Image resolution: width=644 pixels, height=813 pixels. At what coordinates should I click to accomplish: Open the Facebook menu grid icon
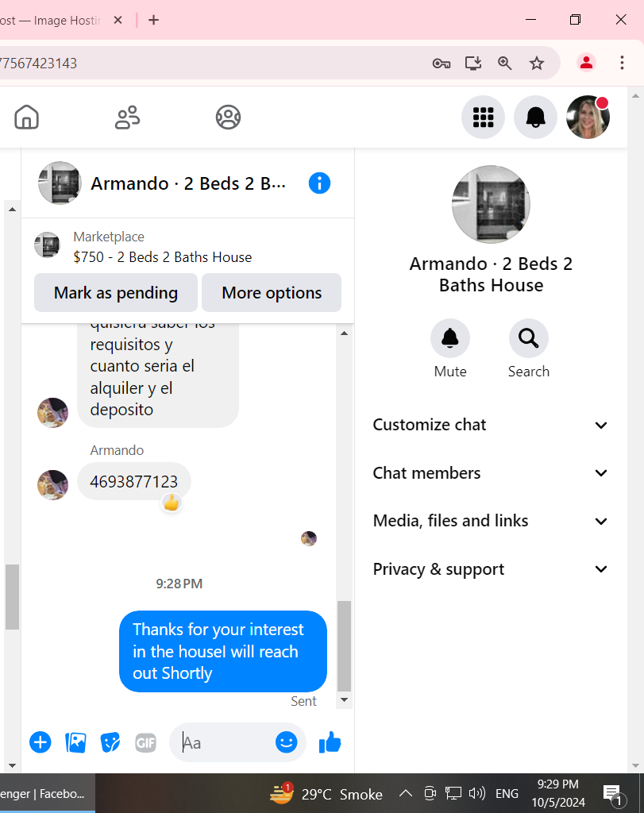[484, 118]
